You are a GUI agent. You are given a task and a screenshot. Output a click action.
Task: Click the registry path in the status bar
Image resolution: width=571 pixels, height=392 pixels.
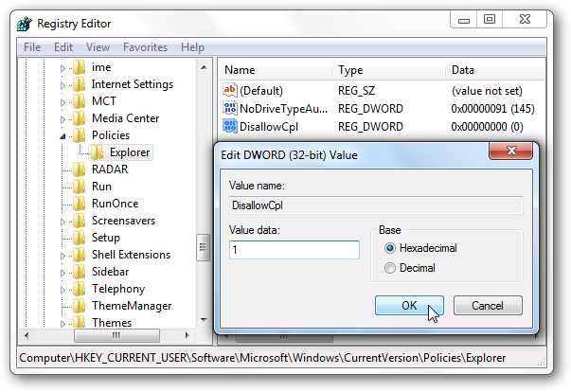click(262, 358)
